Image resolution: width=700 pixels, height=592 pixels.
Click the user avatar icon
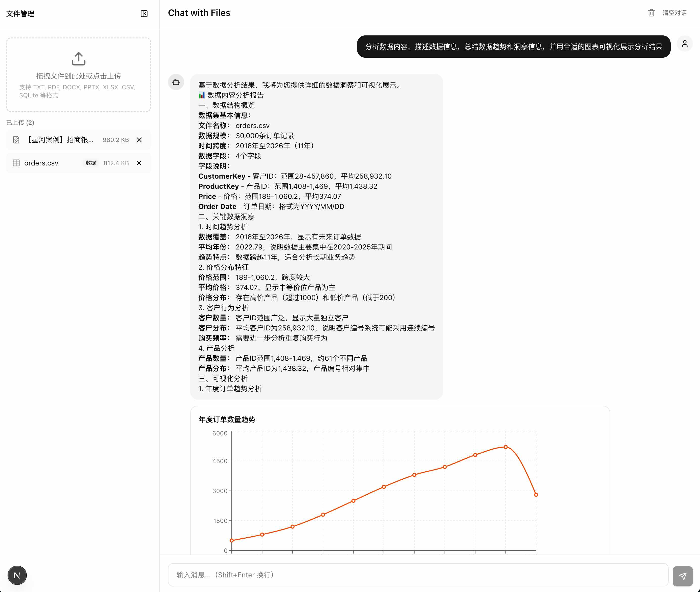pyautogui.click(x=685, y=44)
